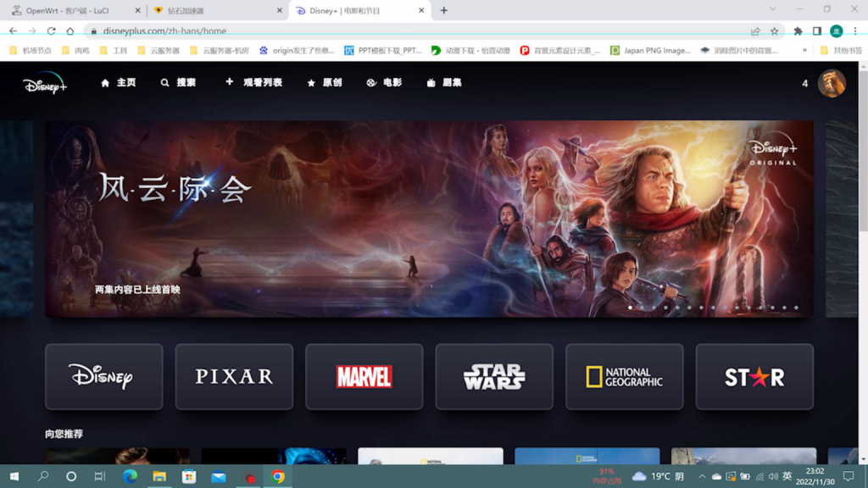Screen dimensions: 868x488
Task: Open the 风云际会 hero banner
Action: point(429,219)
